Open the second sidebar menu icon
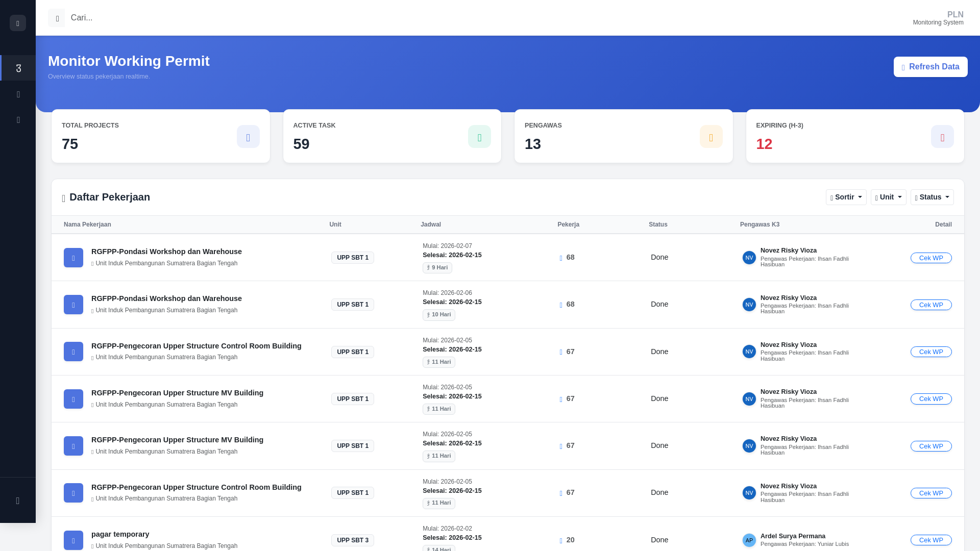The width and height of the screenshot is (980, 551). [18, 94]
